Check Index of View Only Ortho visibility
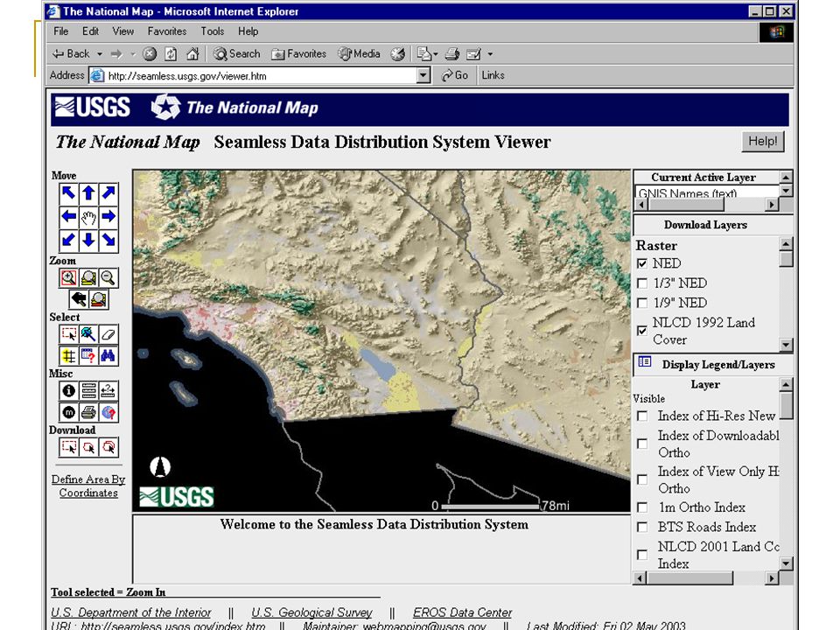The image size is (840, 630). point(641,479)
